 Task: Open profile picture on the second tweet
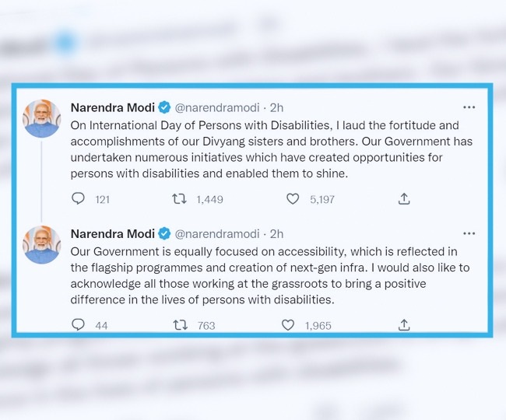coord(42,244)
